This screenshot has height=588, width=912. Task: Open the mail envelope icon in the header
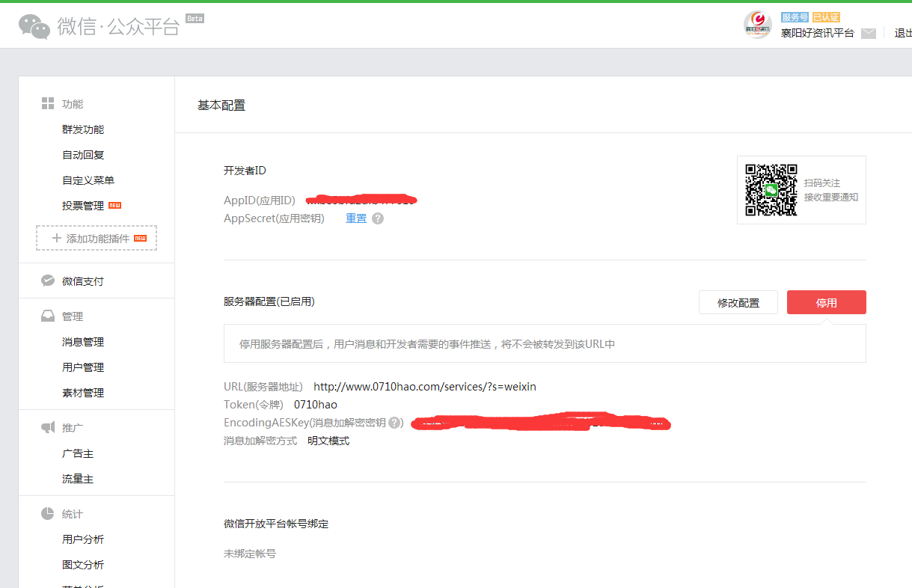(868, 33)
